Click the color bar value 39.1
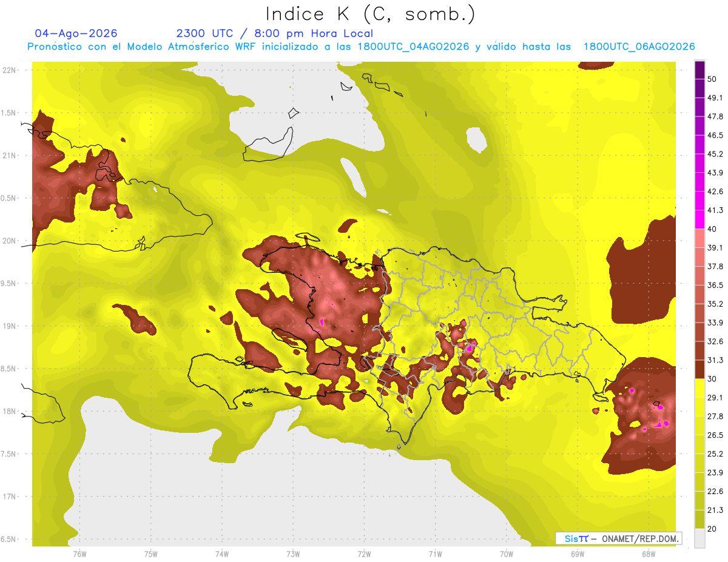The image size is (728, 562). [715, 248]
